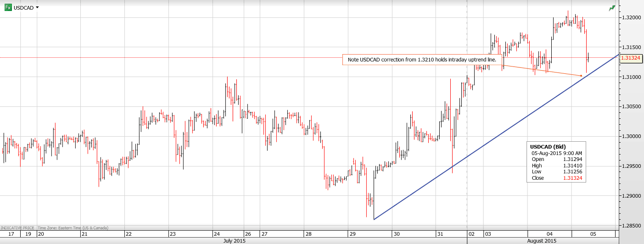Image resolution: width=644 pixels, height=244 pixels.
Task: Click the Time Zone: Eastern Time label
Action: pyautogui.click(x=73, y=227)
